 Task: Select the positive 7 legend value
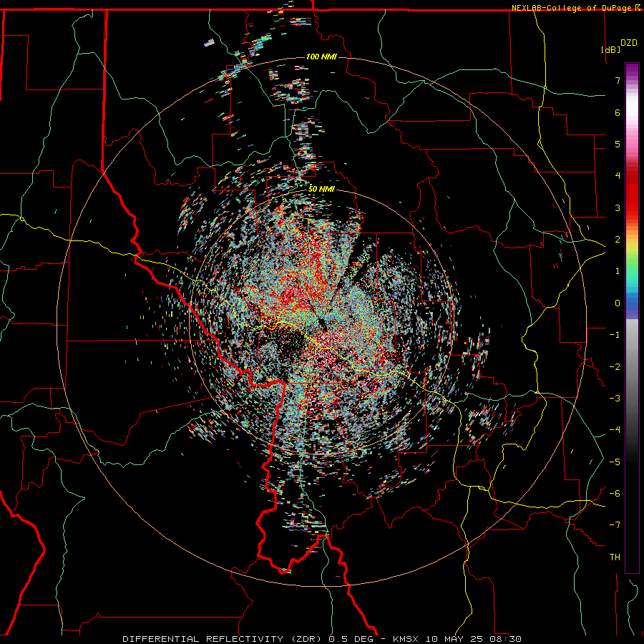618,80
